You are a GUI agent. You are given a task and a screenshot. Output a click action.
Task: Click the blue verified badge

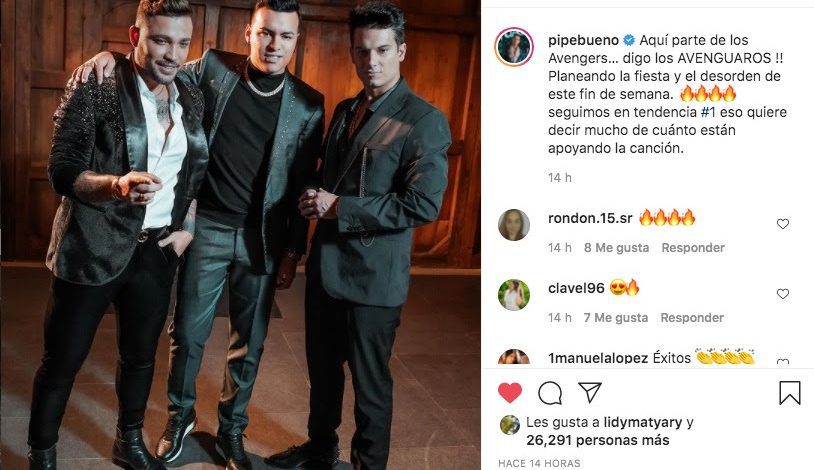[x=629, y=40]
